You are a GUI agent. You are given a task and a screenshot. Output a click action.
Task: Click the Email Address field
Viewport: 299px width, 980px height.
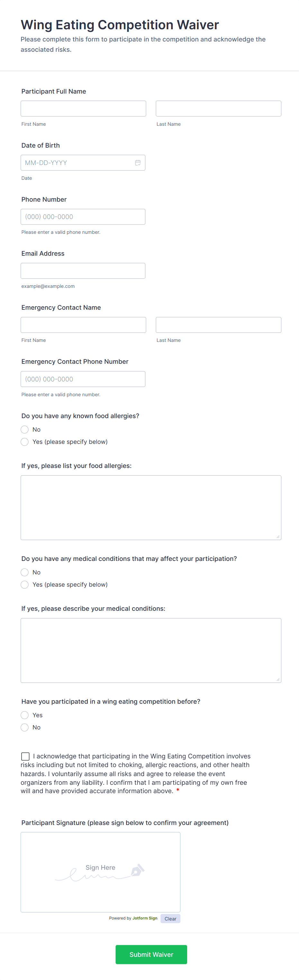pos(83,270)
